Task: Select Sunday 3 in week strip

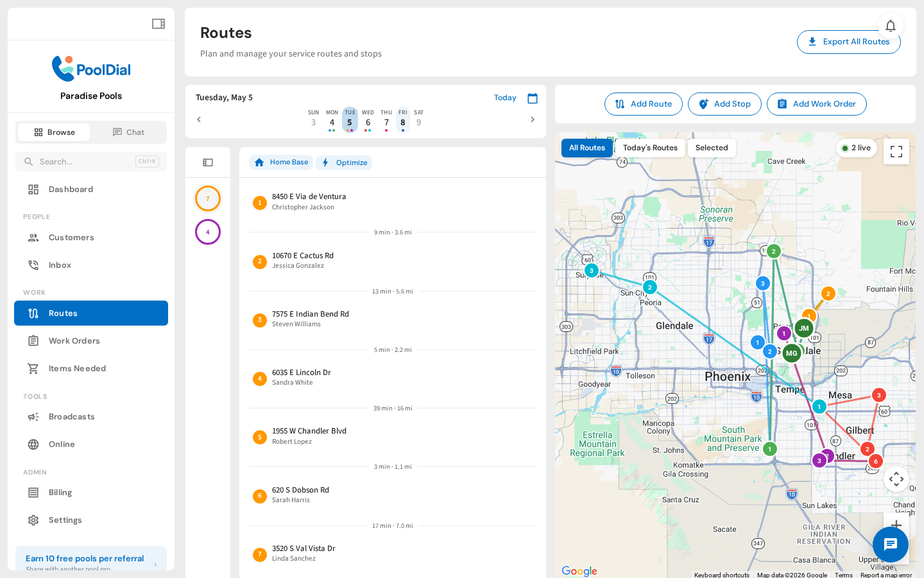Action: (x=314, y=120)
